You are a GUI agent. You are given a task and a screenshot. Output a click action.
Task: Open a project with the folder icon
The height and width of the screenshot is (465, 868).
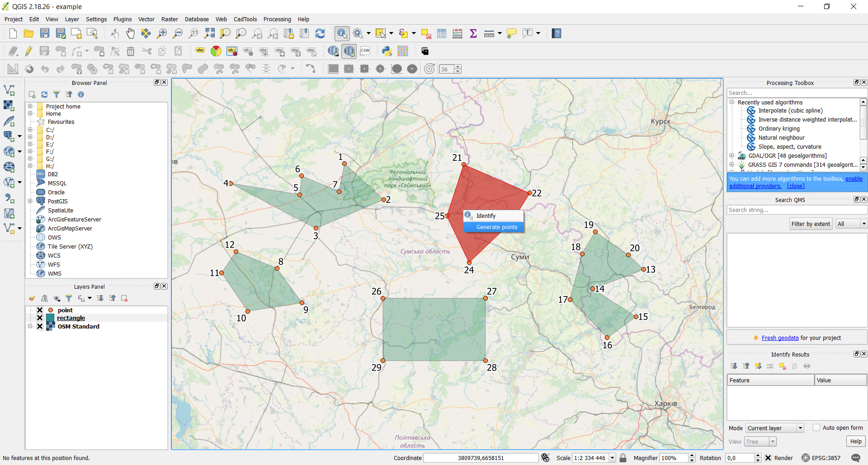point(29,33)
